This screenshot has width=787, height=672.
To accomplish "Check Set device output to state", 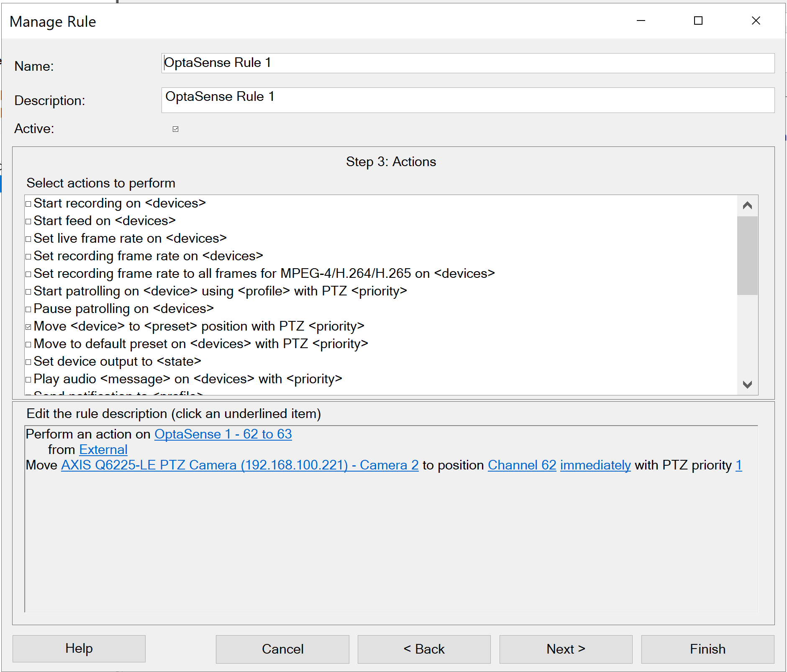I will [x=28, y=362].
